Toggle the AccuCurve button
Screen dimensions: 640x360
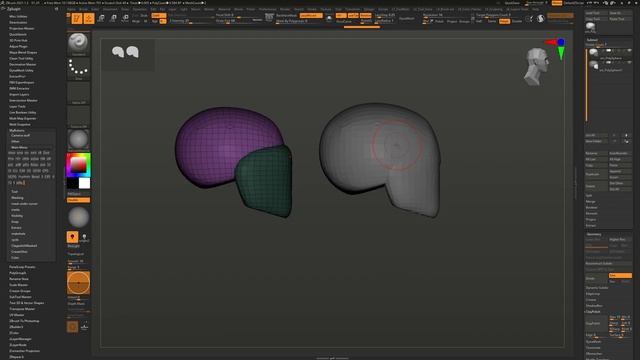pyautogui.click(x=344, y=21)
